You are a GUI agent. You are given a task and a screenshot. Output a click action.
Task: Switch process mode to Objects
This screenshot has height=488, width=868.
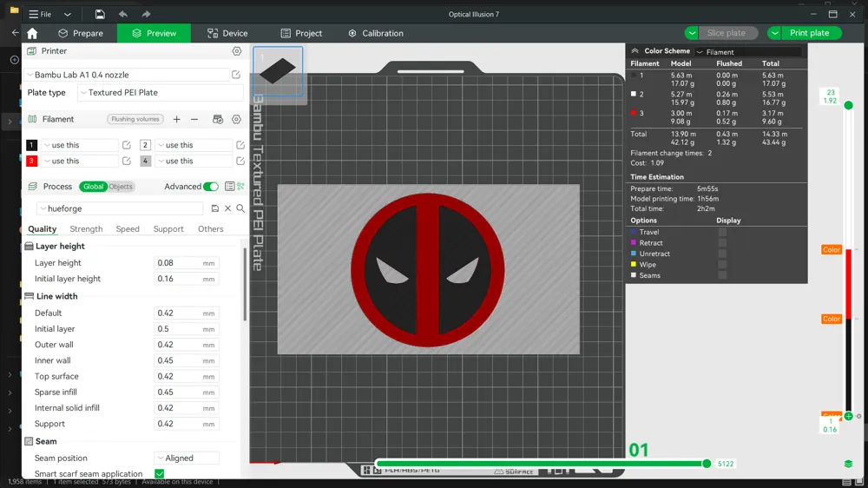tap(121, 187)
